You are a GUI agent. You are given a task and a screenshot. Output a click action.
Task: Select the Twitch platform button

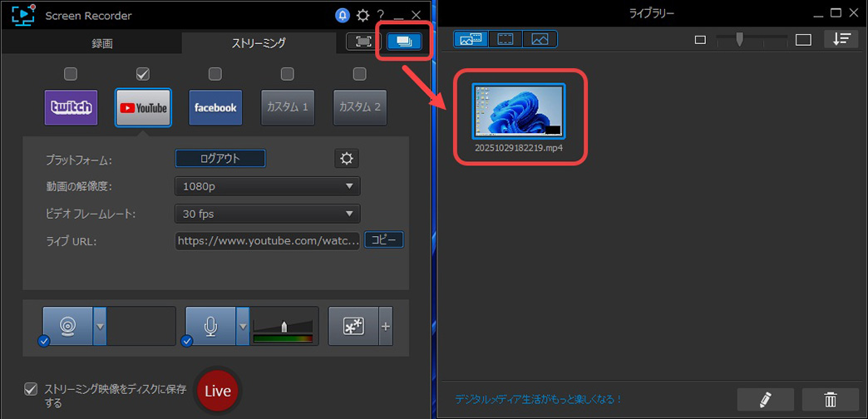(x=71, y=107)
